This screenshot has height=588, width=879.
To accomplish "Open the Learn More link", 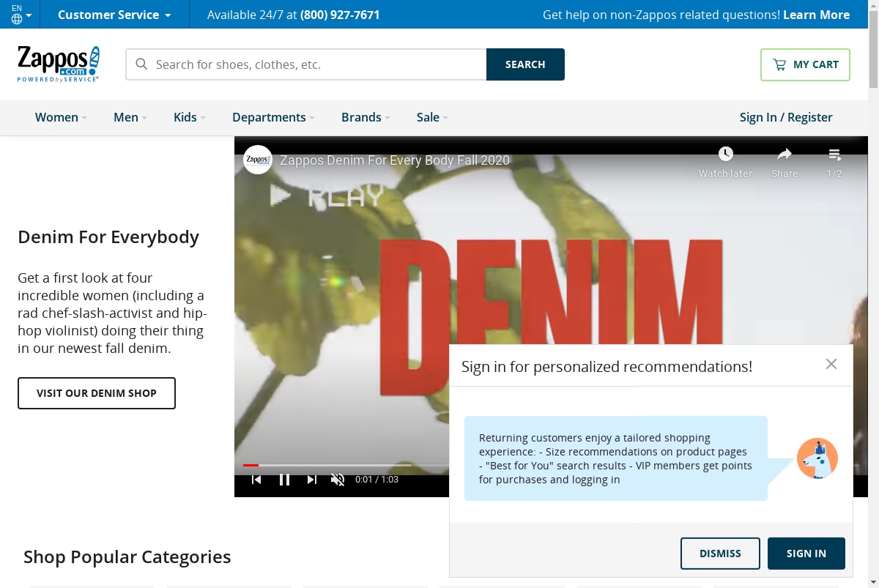I will (816, 15).
